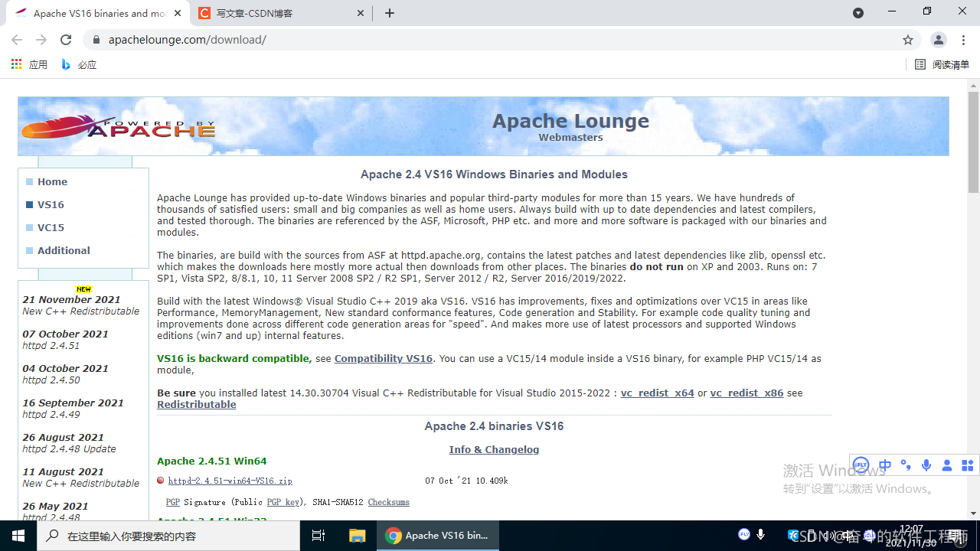Open the VC15 sidebar item

coord(51,227)
